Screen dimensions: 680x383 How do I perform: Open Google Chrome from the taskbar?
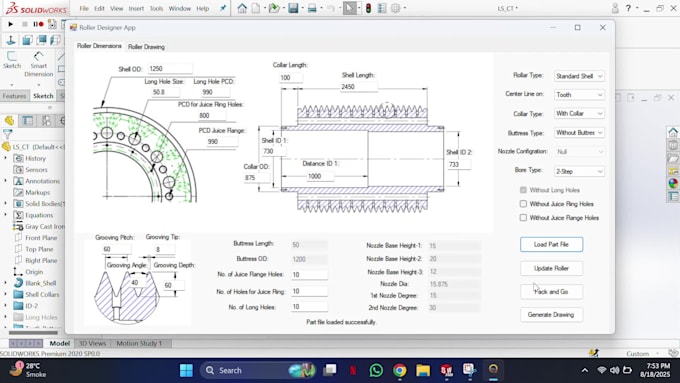coord(399,370)
